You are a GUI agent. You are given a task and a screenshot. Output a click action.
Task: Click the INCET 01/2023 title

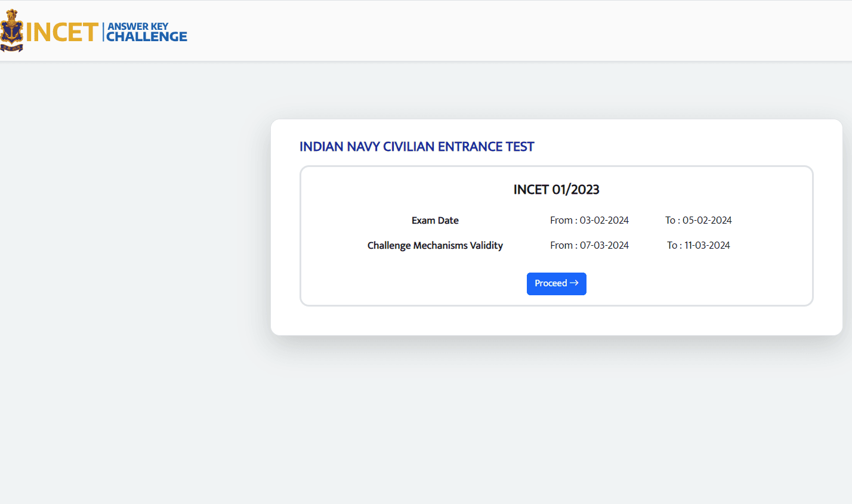[556, 190]
